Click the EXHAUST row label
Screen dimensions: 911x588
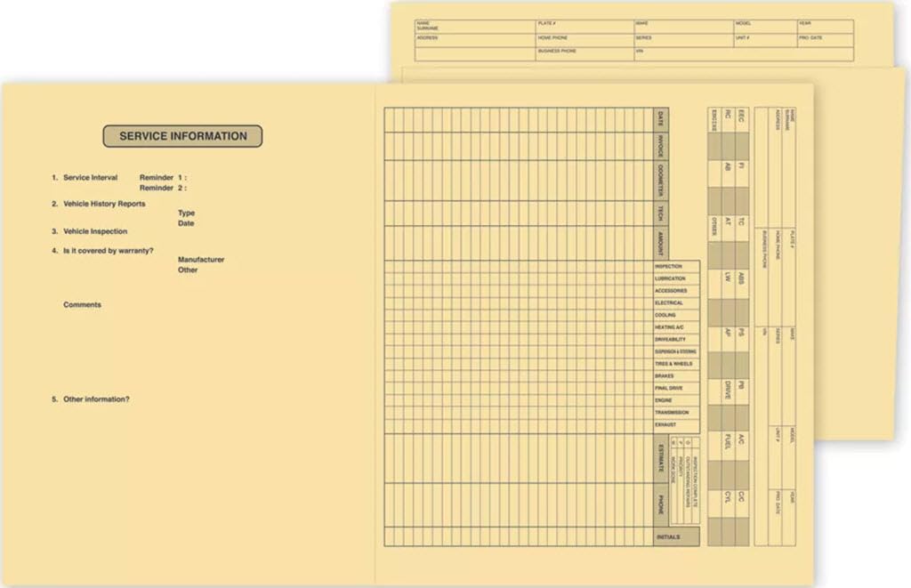pyautogui.click(x=676, y=424)
